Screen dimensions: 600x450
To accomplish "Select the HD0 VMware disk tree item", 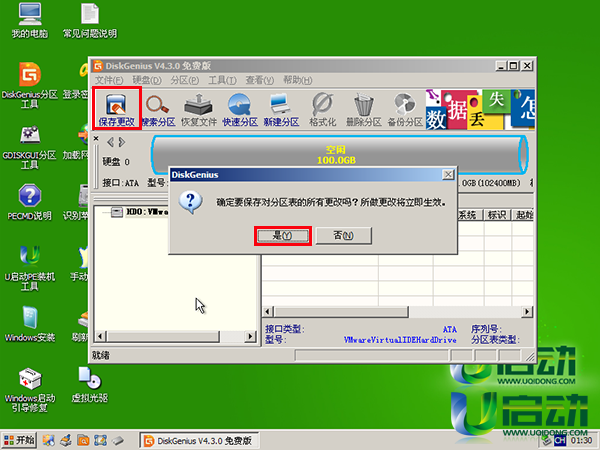I will click(140, 212).
